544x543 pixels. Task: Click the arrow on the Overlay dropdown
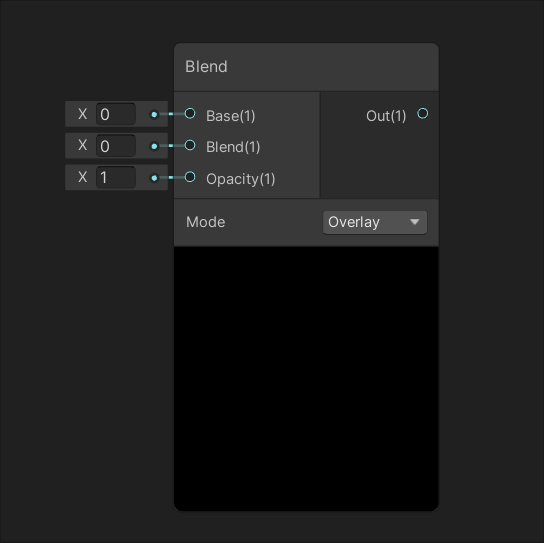coord(415,222)
